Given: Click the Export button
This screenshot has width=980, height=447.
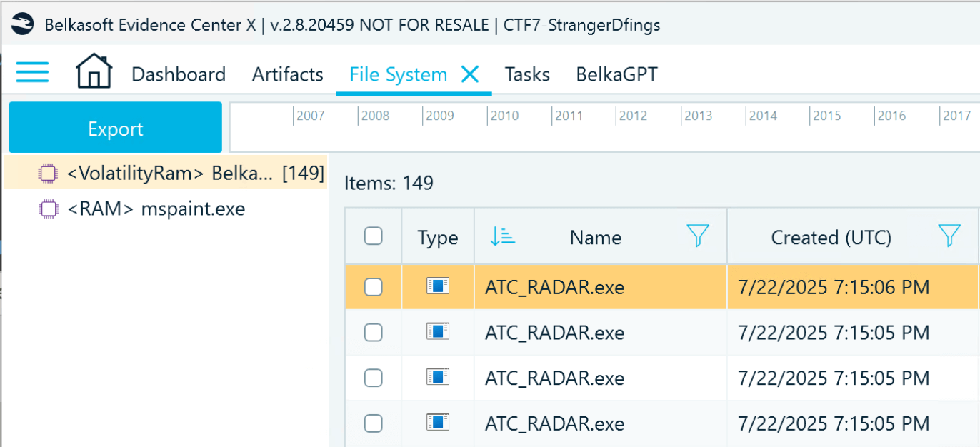Looking at the screenshot, I should [x=116, y=129].
